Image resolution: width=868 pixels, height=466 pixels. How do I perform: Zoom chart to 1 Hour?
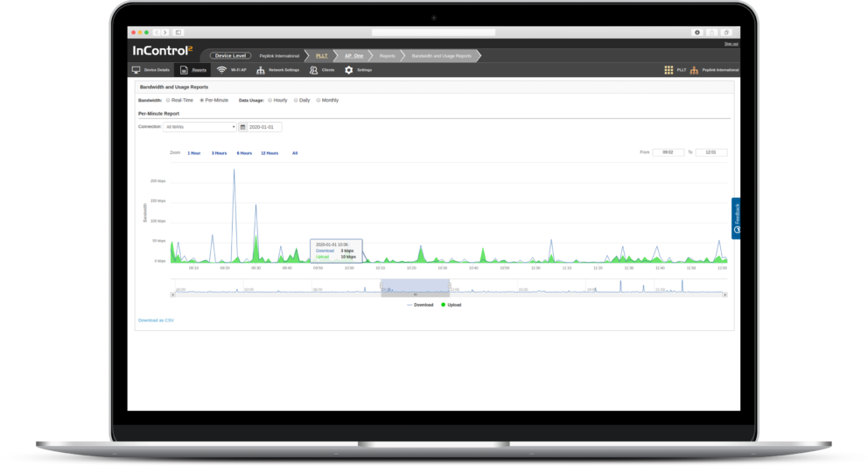193,153
